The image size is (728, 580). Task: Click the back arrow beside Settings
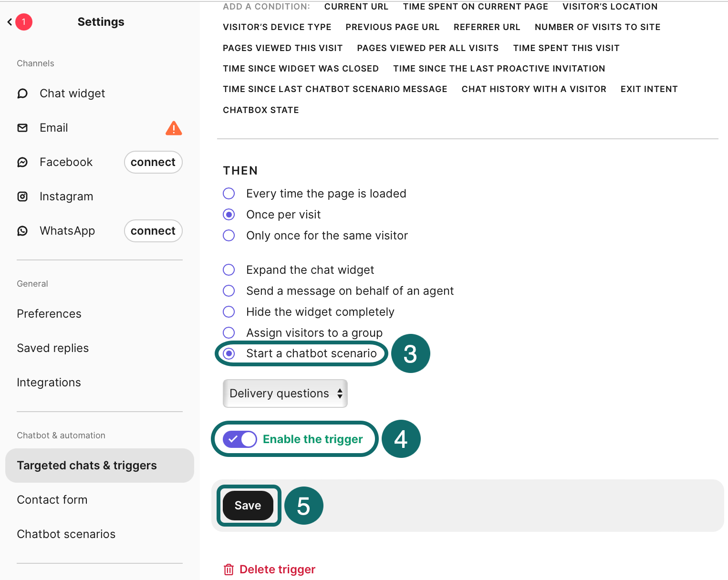click(x=10, y=22)
